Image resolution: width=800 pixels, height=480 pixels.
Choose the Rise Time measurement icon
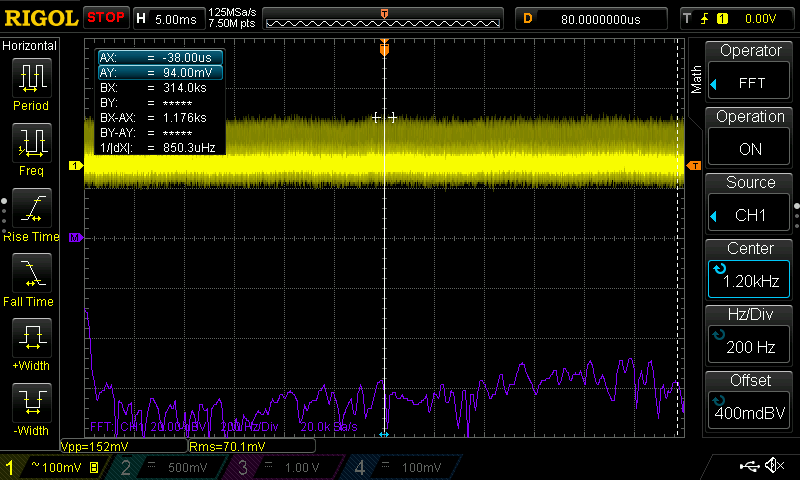click(32, 208)
